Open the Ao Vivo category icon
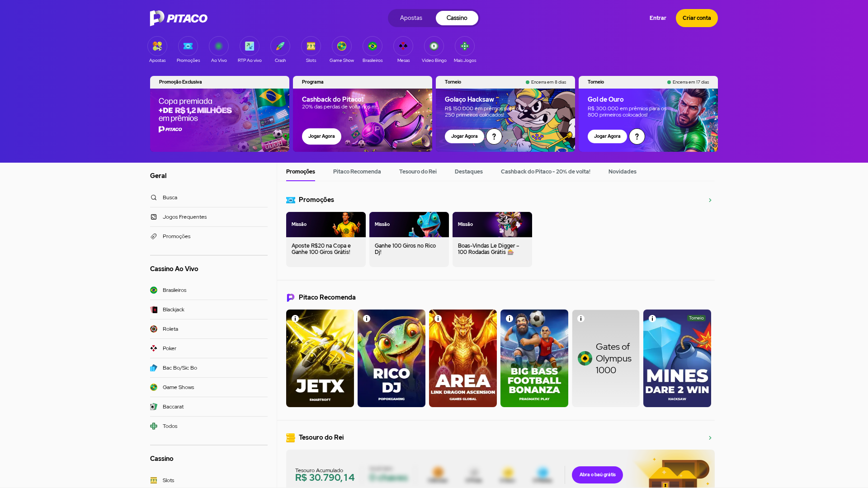868x488 pixels. pos(219,46)
